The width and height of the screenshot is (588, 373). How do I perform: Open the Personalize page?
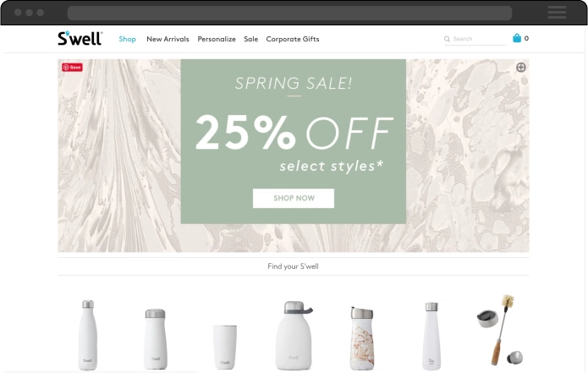point(217,39)
